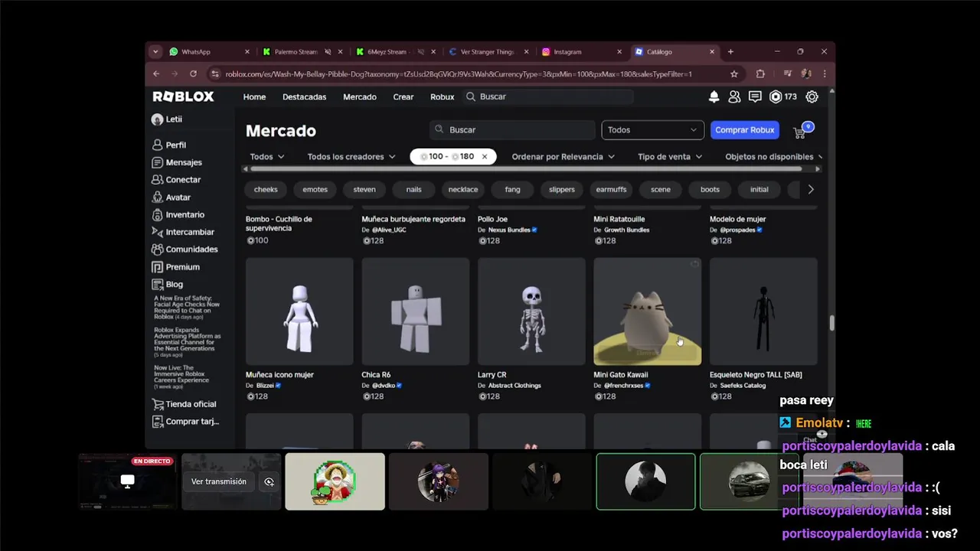Open the Mini Gato Kawaii item thumbnail
Image resolution: width=980 pixels, height=551 pixels.
[x=647, y=311]
